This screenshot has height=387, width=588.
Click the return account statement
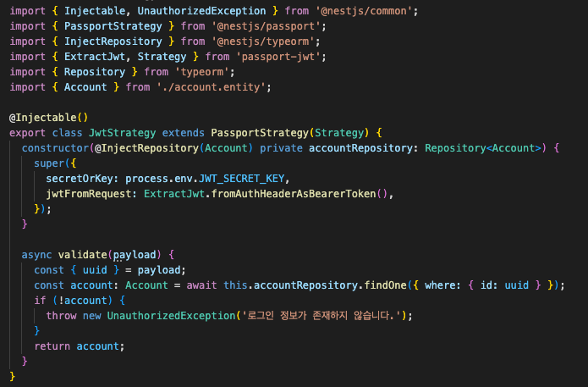pos(79,346)
